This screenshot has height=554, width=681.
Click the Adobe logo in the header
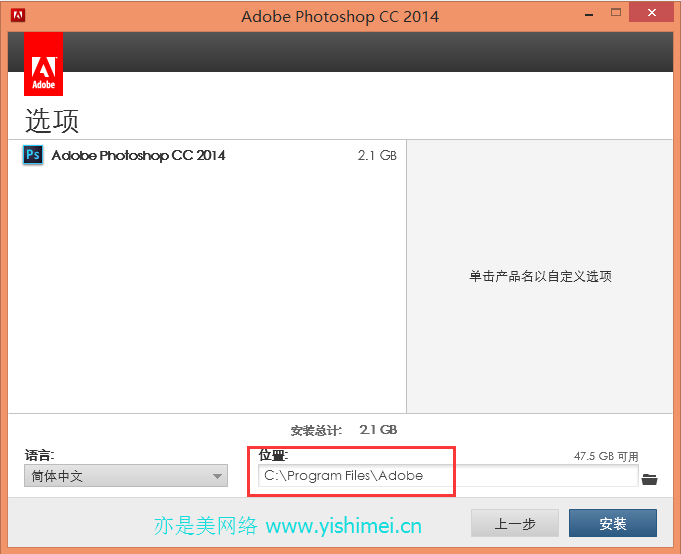point(43,63)
